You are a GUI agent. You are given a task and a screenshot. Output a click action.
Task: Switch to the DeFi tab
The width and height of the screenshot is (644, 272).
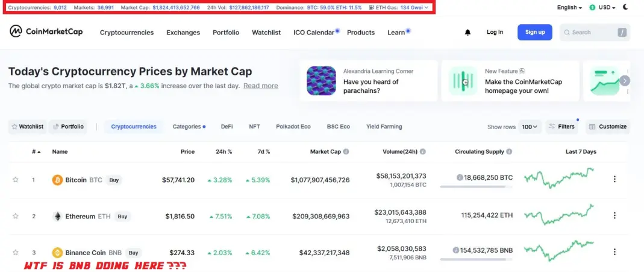pyautogui.click(x=227, y=127)
